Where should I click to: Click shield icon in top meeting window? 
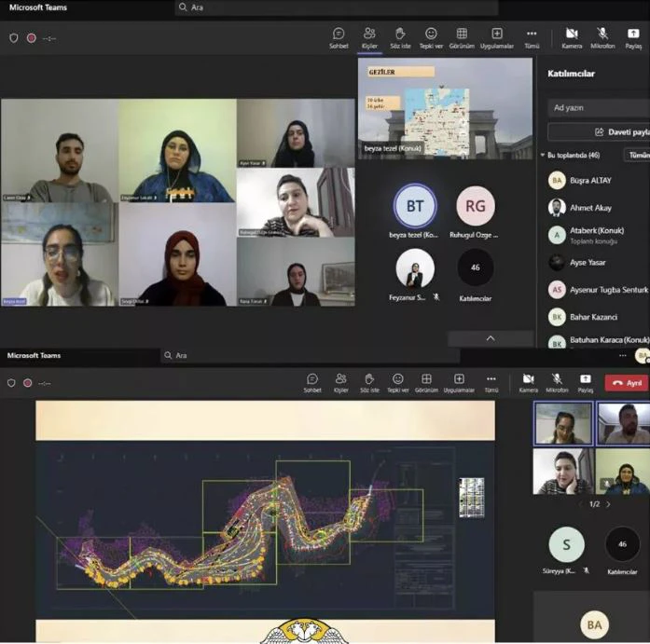tap(14, 38)
